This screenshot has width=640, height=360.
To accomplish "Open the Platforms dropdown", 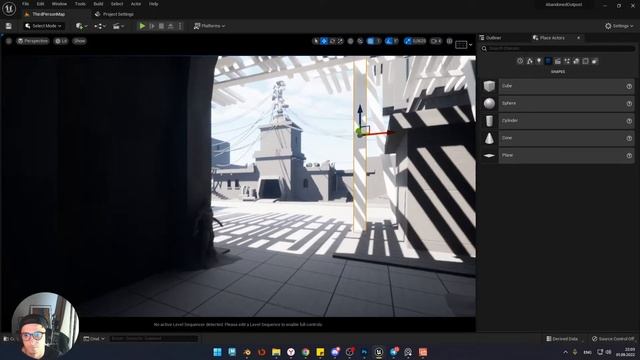I will click(209, 26).
